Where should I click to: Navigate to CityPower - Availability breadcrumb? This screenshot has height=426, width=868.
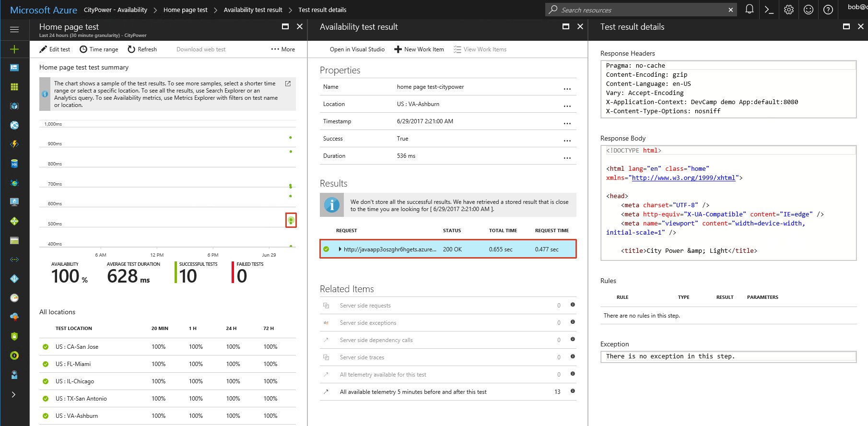(x=116, y=10)
